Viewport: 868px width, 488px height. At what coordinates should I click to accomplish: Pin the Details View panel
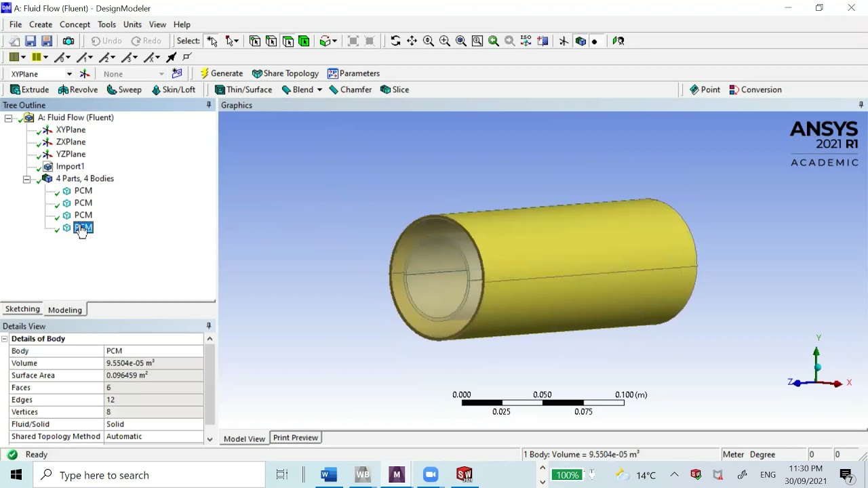[209, 326]
